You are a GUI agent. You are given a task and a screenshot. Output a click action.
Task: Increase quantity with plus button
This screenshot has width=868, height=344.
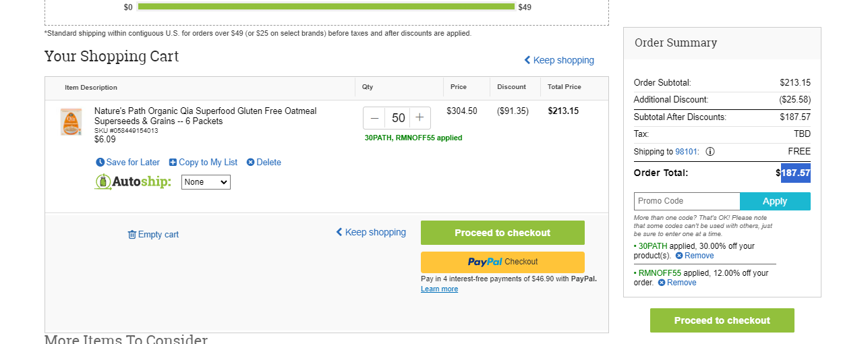pyautogui.click(x=419, y=118)
